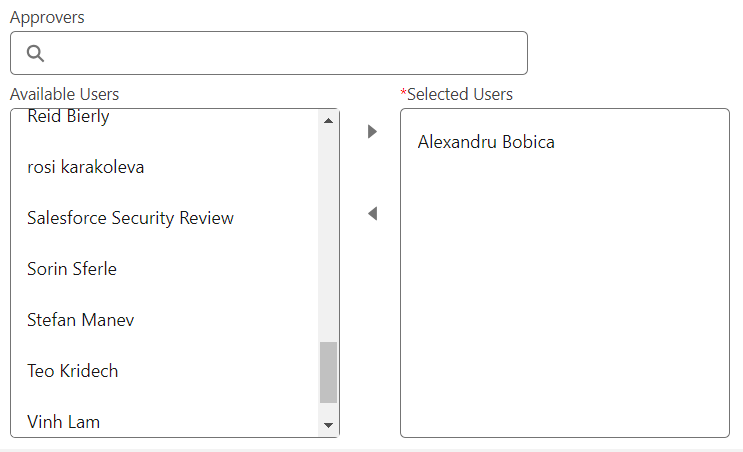Image resolution: width=743 pixels, height=452 pixels.
Task: Click the scrollbar down arrow in Available Users
Action: [x=328, y=425]
